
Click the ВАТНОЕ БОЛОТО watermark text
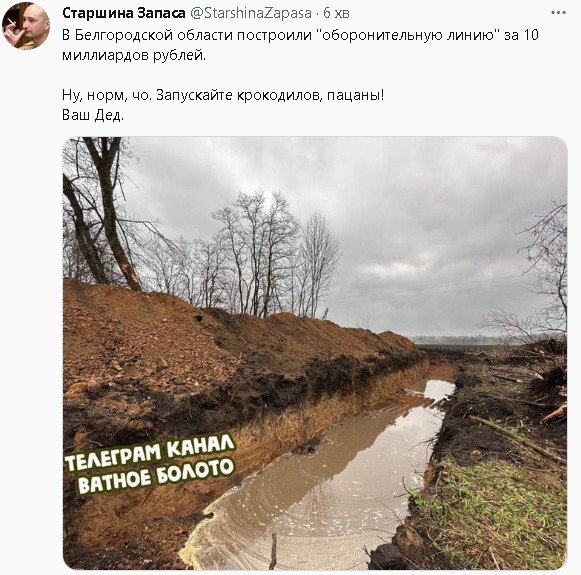tap(156, 476)
